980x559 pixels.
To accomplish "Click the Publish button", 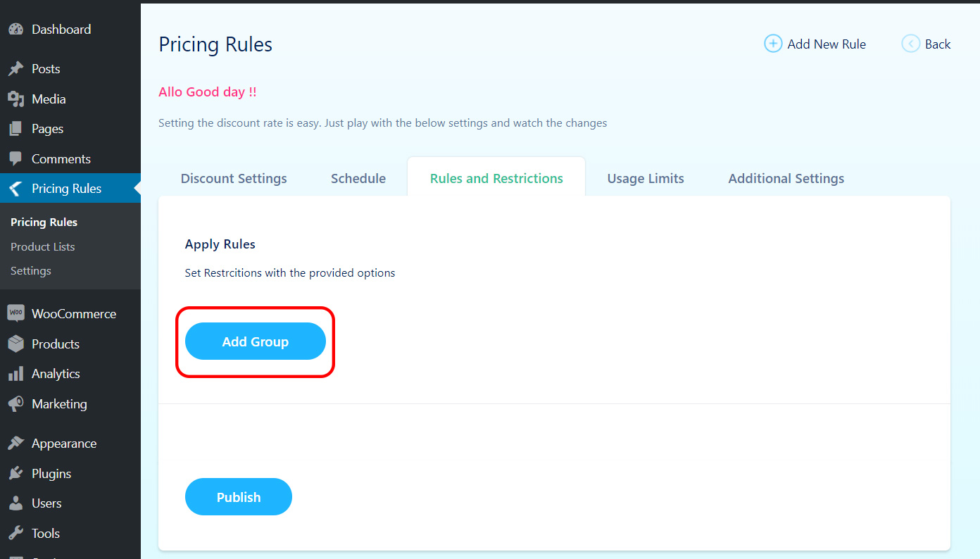I will point(239,497).
